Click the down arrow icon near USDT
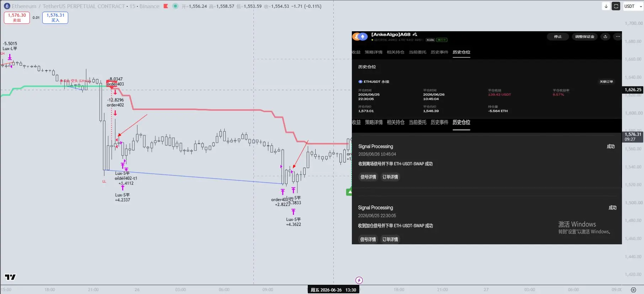 (x=606, y=6)
